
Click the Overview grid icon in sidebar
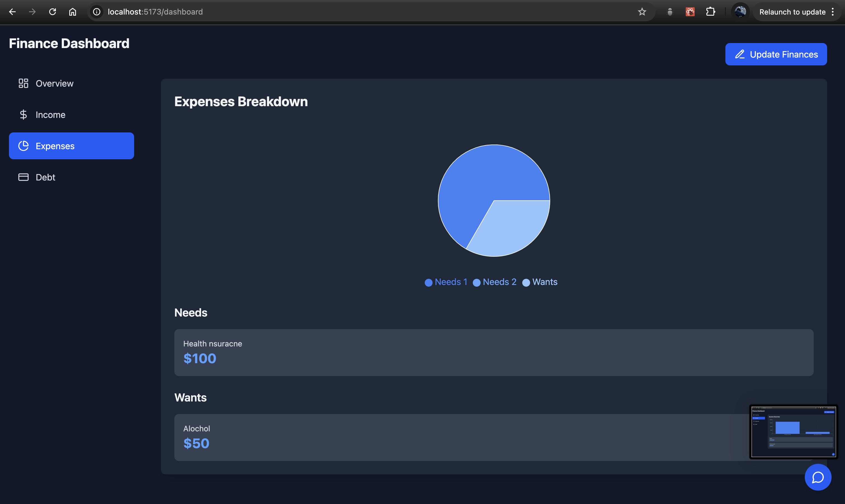[x=23, y=83]
